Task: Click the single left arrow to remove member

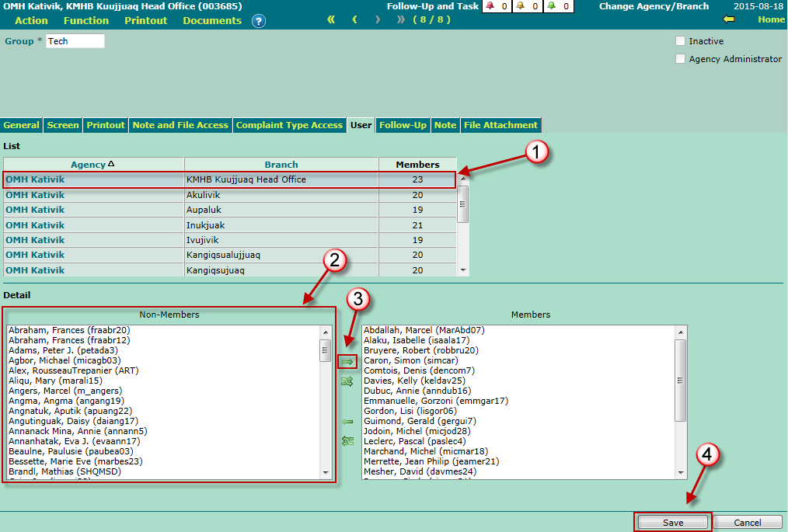Action: [347, 422]
